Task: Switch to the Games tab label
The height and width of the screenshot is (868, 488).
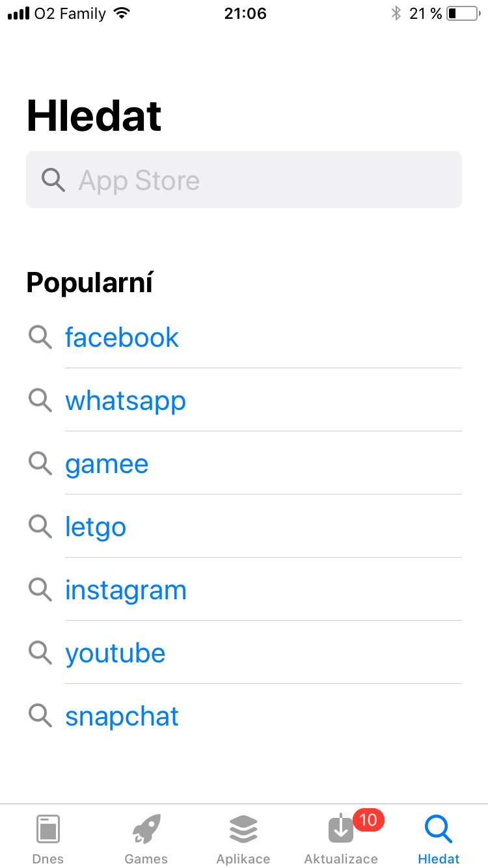Action: [146, 859]
